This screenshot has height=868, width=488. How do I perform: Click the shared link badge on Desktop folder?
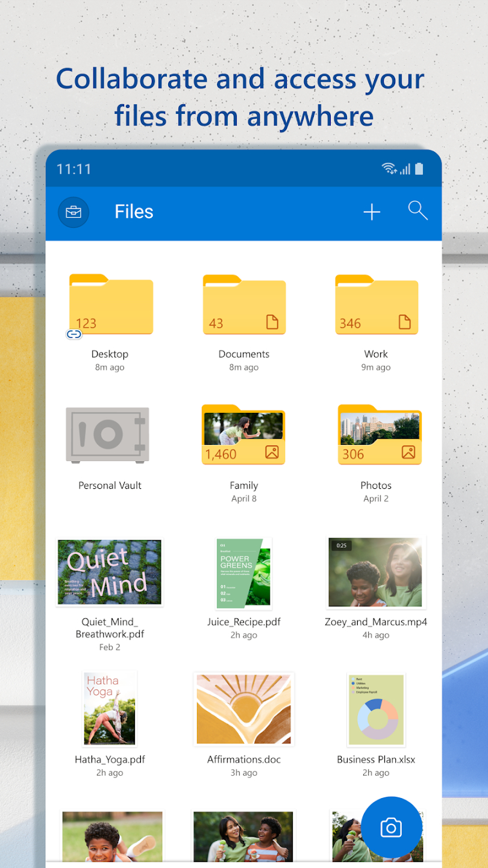click(74, 333)
